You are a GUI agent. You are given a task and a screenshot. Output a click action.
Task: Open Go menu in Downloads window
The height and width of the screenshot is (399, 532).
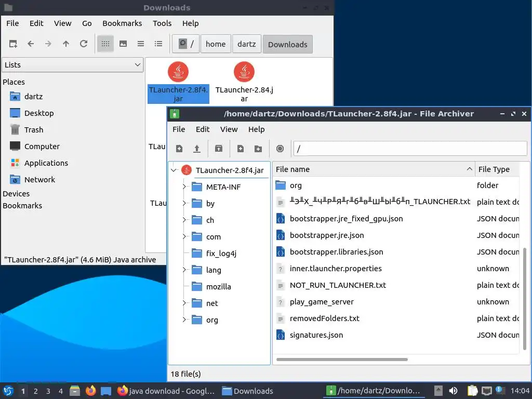[x=87, y=23]
